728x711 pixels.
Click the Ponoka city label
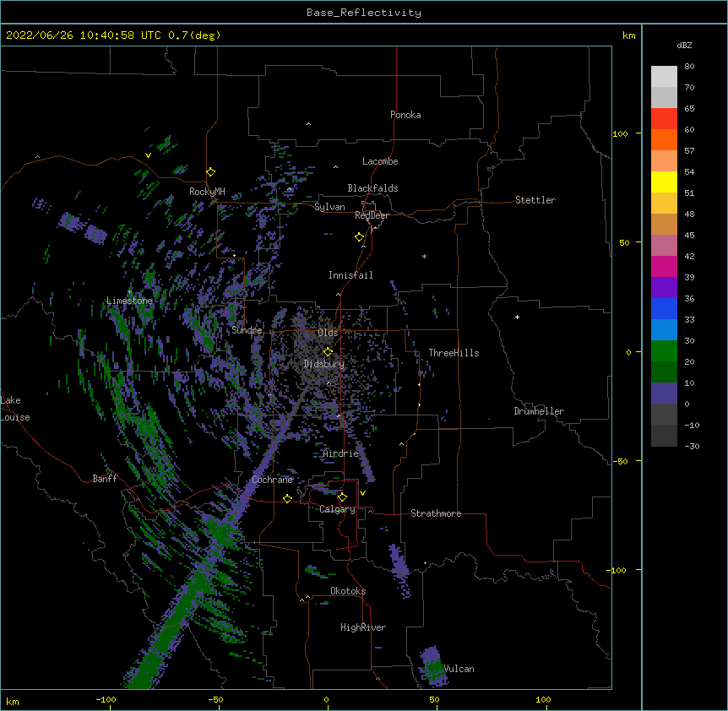pos(405,115)
